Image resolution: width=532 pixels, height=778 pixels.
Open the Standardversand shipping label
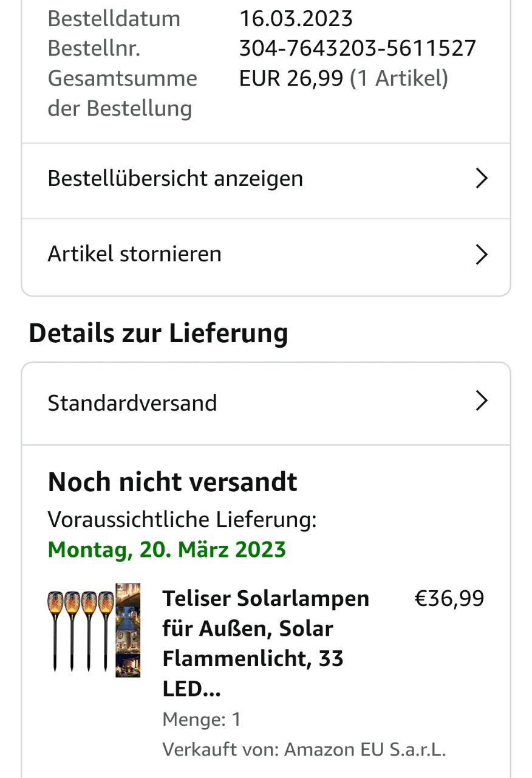(x=132, y=403)
